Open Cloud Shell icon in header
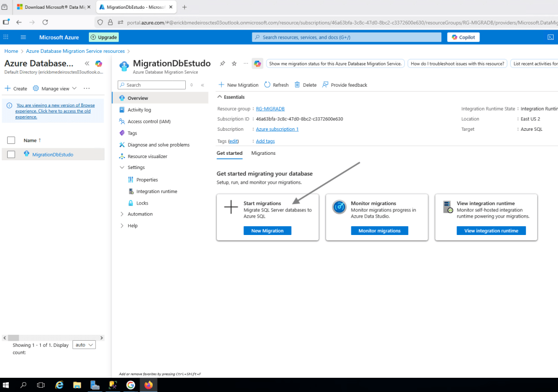Image resolution: width=558 pixels, height=392 pixels. [x=550, y=37]
